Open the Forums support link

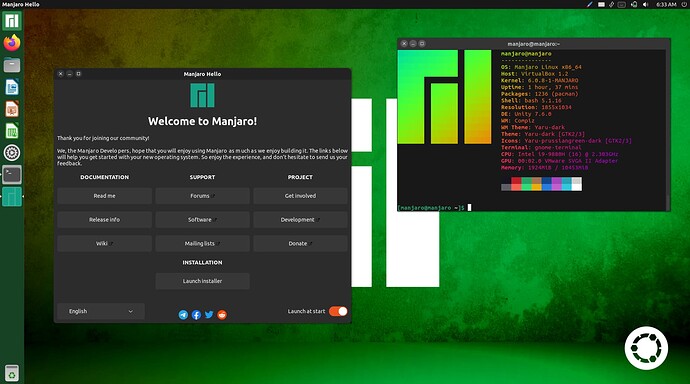(202, 196)
